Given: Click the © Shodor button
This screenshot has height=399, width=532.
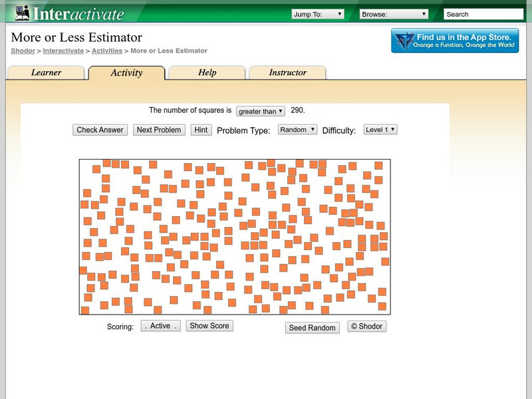Looking at the screenshot, I should [x=367, y=327].
